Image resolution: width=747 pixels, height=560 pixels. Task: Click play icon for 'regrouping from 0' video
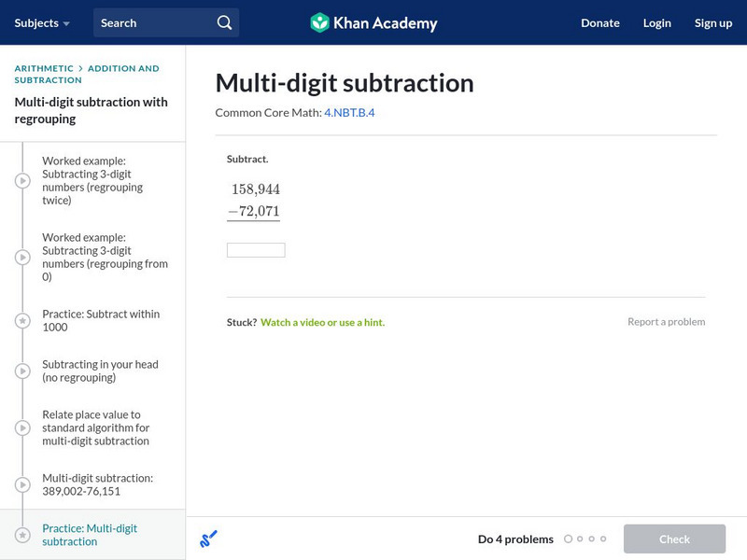pyautogui.click(x=22, y=257)
